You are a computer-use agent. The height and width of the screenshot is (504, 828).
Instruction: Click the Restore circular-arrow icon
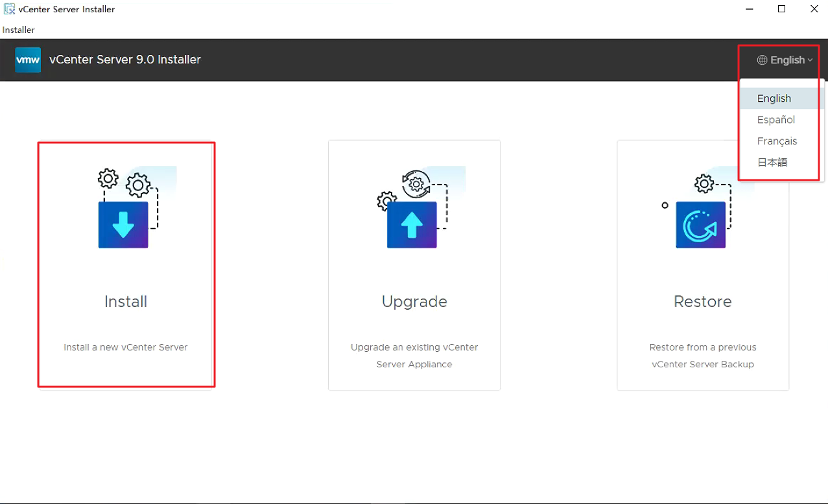700,224
